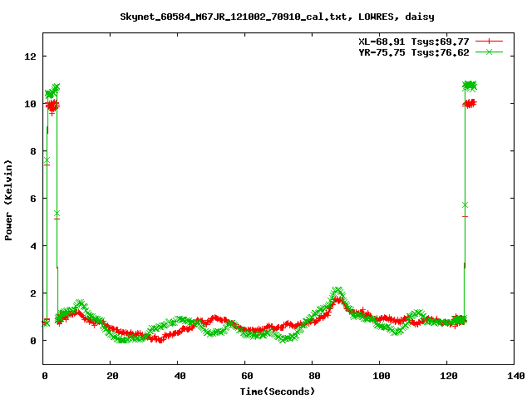Click the red calibration cluster near 127 seconds
532x399 pixels.
tap(470, 103)
